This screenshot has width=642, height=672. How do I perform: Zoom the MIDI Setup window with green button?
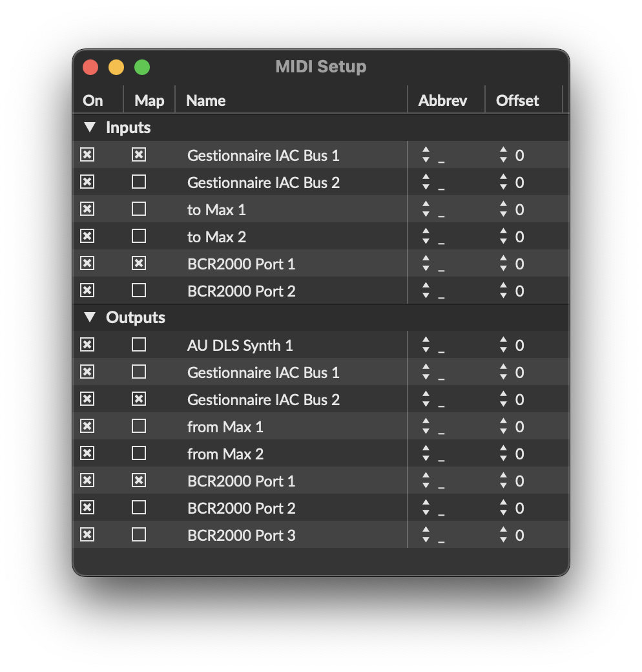142,67
